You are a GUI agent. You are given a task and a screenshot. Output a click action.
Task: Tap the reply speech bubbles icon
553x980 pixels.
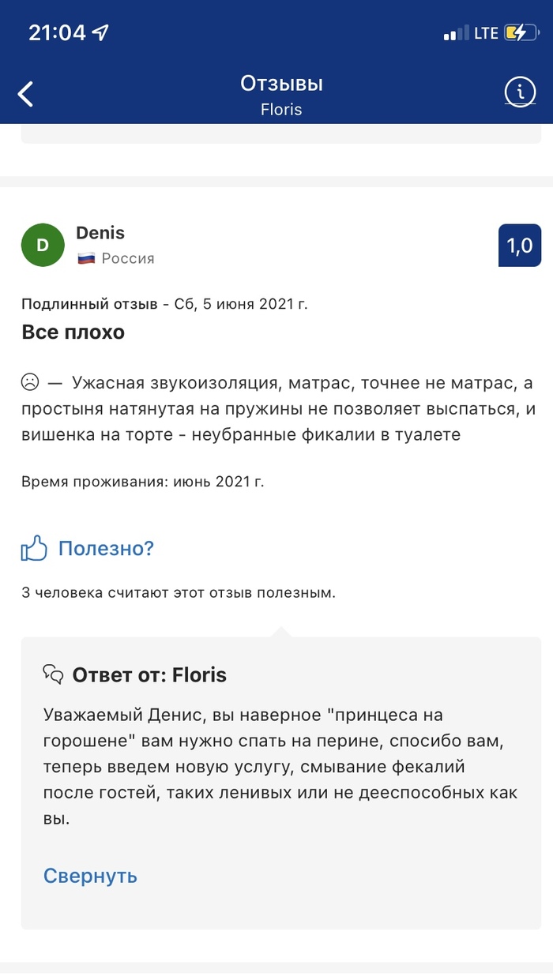[x=53, y=674]
